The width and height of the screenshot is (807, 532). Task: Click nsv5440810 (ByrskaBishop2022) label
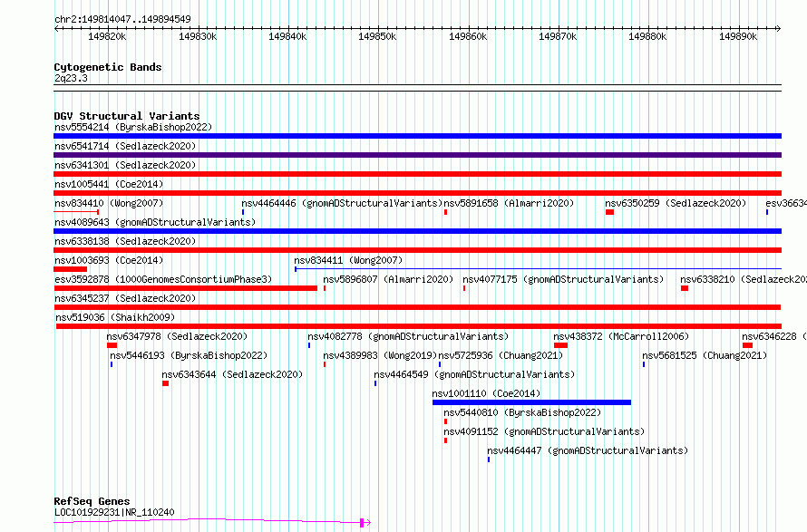(522, 412)
